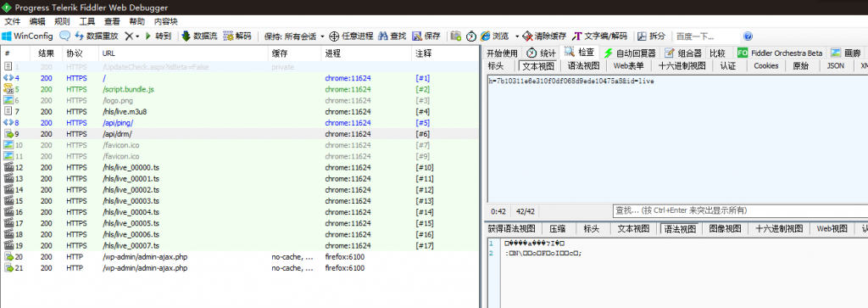
Task: Switch to the 开始使用 tab
Action: point(502,53)
